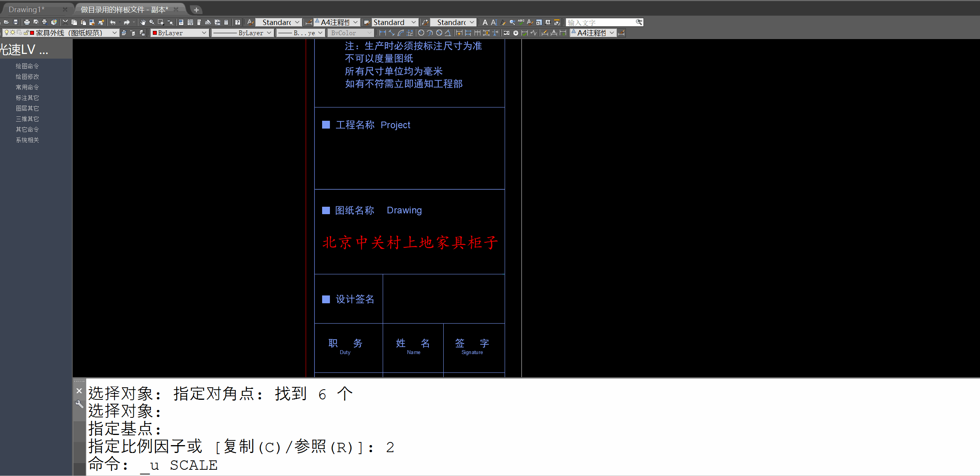Open the 家具外线（图纸规范）layer dropdown
This screenshot has height=476, width=980.
tap(114, 33)
